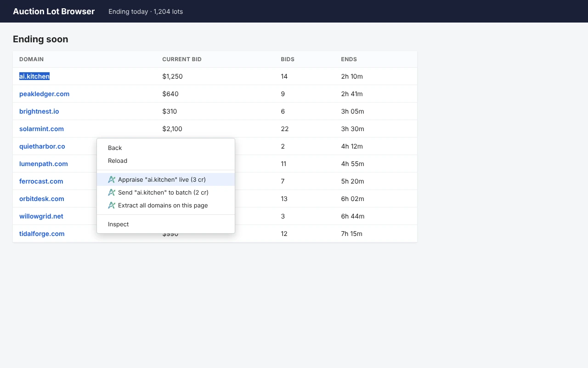Select the willowgrid.net domain link
This screenshot has width=588, height=368.
point(41,216)
